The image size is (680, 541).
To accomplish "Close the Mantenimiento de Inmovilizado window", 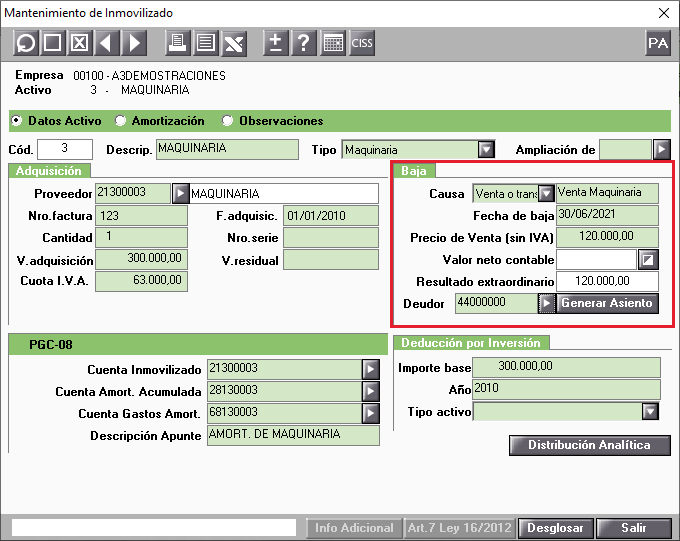I will (664, 13).
